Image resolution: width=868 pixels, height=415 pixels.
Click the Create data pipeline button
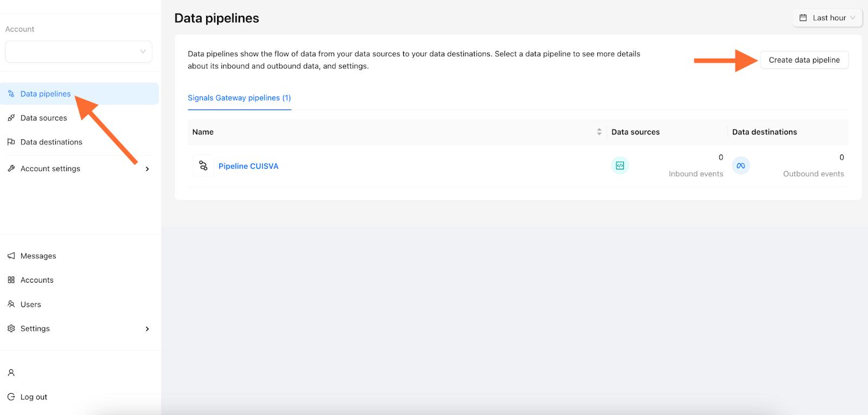click(x=805, y=60)
